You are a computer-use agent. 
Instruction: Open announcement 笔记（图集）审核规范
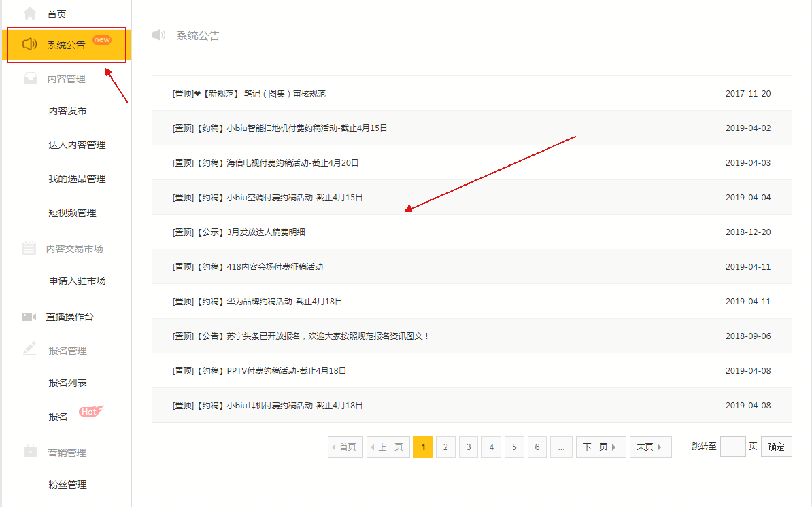249,94
